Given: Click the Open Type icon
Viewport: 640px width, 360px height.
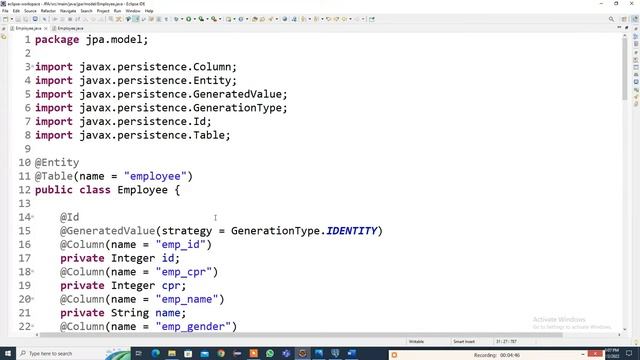Looking at the screenshot, I should (254, 19).
